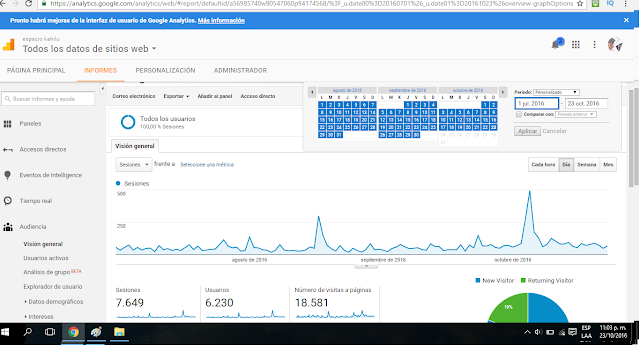
Task: Open the Más información link
Action: (221, 20)
